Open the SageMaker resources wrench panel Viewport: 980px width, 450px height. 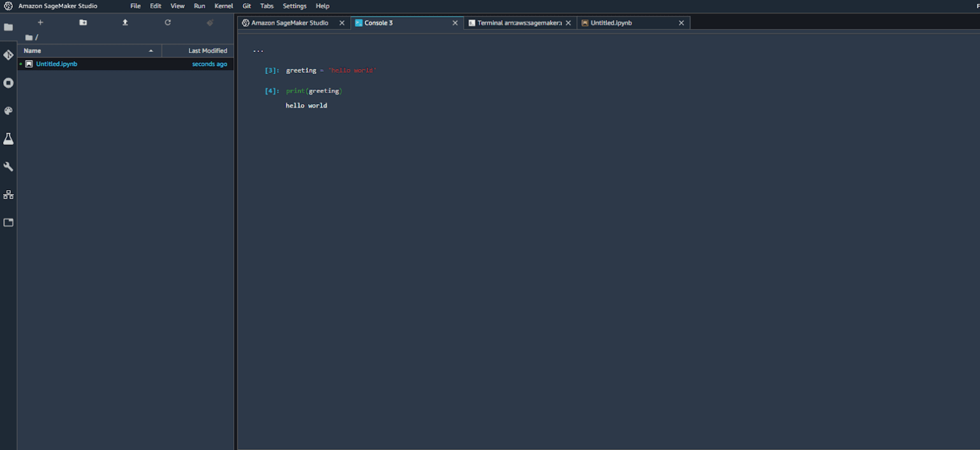[x=8, y=166]
